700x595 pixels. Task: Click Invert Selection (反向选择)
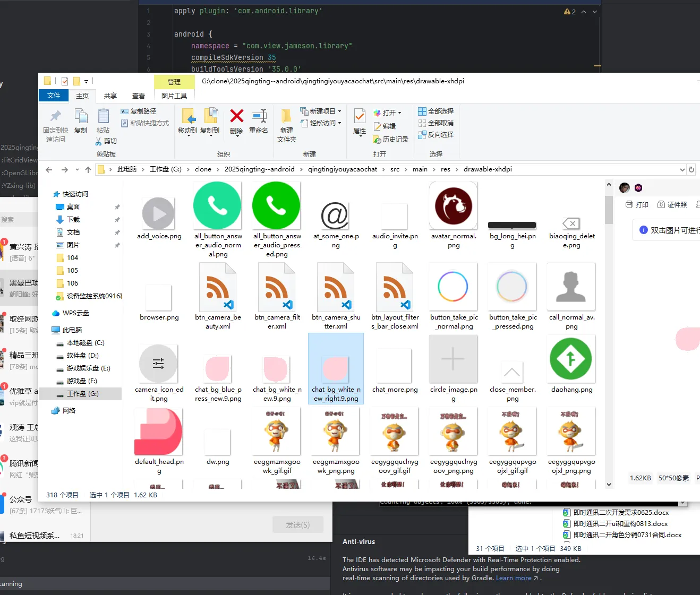(436, 135)
